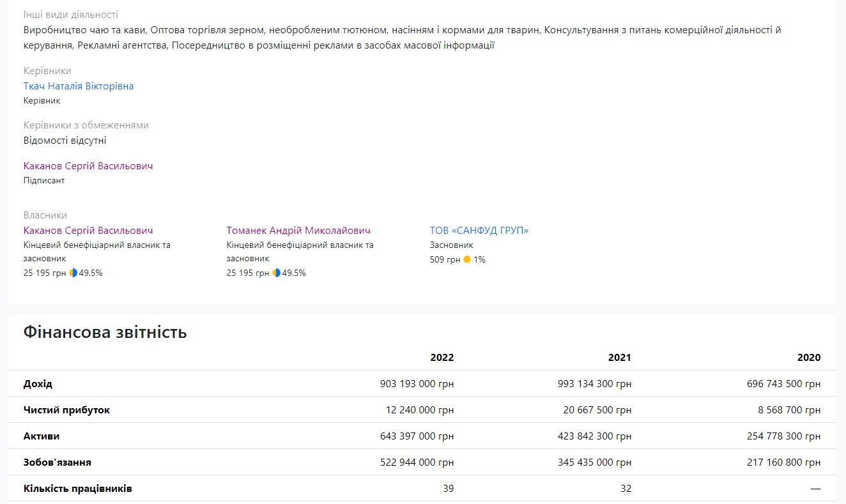
Task: Click yellow circle icon beside 1% share
Action: 467,259
